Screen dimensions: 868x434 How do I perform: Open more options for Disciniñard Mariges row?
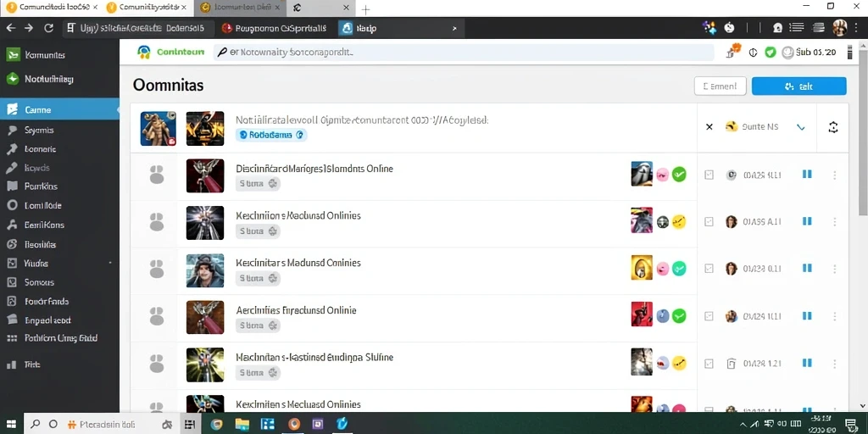(x=835, y=175)
